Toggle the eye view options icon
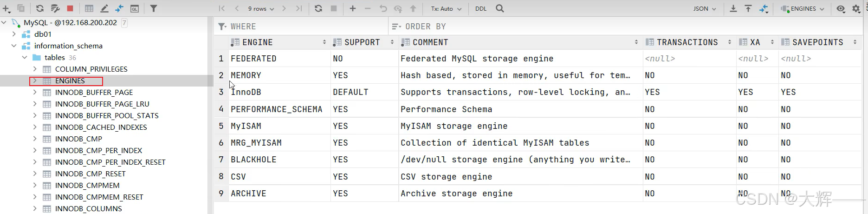The image size is (868, 214). (841, 9)
